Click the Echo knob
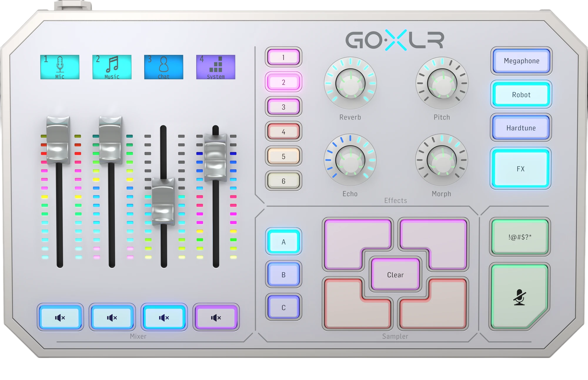This screenshot has width=588, height=380. click(350, 160)
